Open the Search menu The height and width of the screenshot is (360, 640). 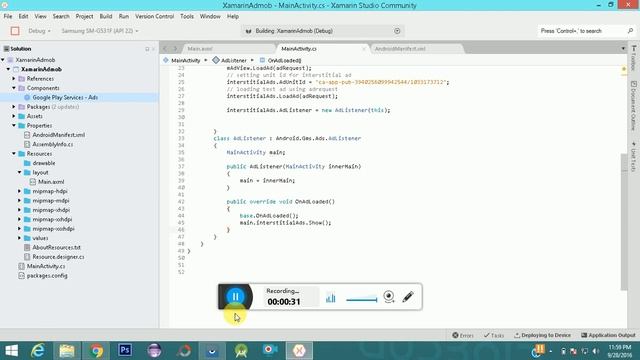[61, 16]
